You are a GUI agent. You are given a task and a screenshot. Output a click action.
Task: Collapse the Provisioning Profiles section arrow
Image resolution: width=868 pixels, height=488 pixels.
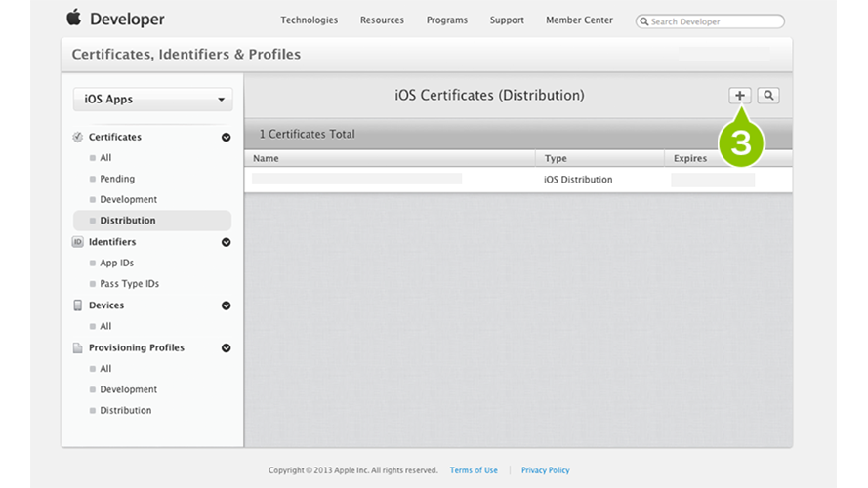coord(226,348)
